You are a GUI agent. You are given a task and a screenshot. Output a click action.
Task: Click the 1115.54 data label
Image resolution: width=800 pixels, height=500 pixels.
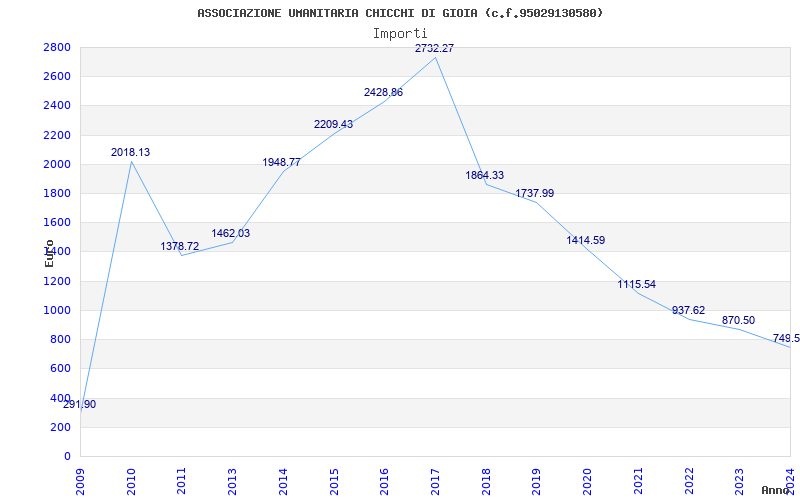click(637, 284)
